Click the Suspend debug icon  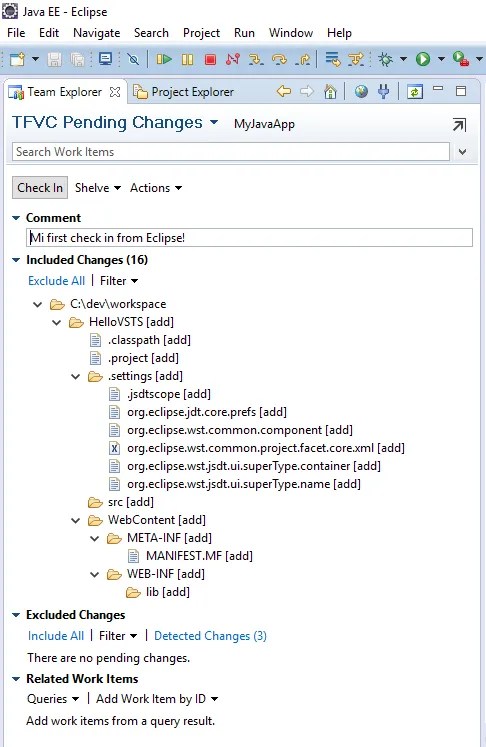pyautogui.click(x=187, y=59)
